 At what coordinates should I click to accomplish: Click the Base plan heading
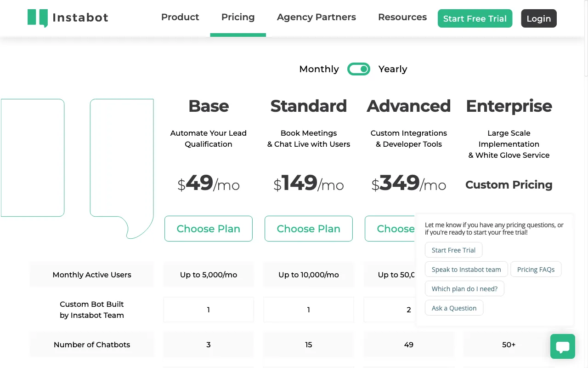tap(209, 106)
